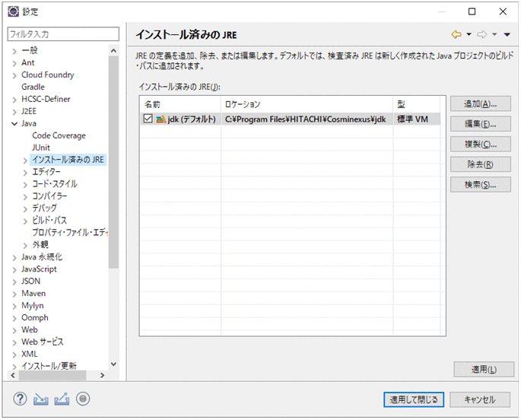Image resolution: width=521 pixels, height=420 pixels.
Task: Click the tree vertical scrollbar thumb
Action: click(113, 162)
